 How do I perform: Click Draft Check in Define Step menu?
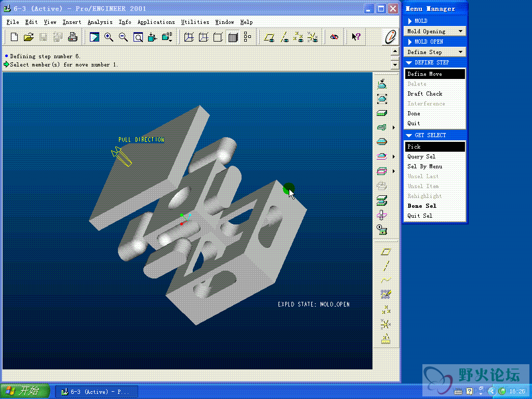pos(424,94)
